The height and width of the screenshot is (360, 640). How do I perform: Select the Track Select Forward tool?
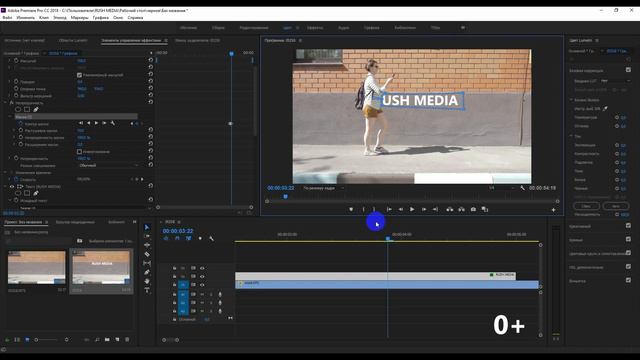(147, 236)
